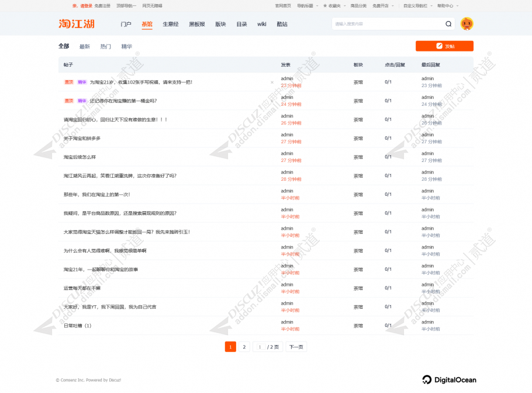The image size is (532, 393).
Task: Open post 淘宝后续怎么样
Action: [x=80, y=157]
